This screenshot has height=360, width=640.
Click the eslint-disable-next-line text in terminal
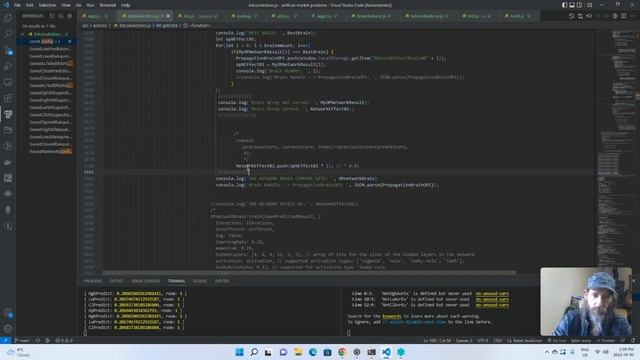(414, 322)
